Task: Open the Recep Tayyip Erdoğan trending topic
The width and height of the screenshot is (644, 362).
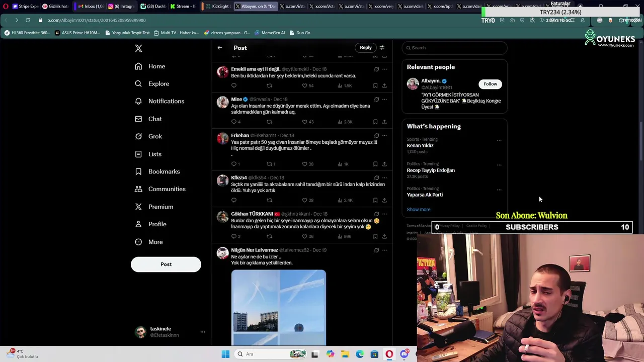Action: [x=431, y=170]
